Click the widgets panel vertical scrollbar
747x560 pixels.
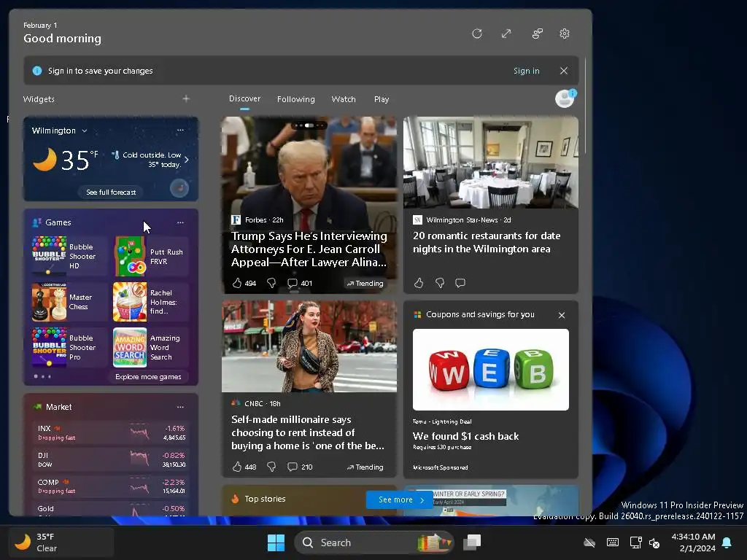click(x=586, y=106)
